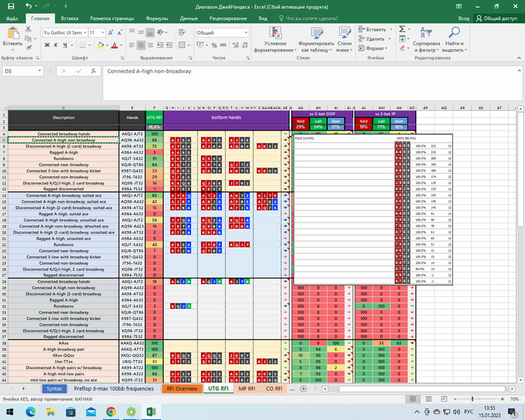
Task: Click the Вход sign-in link
Action: click(463, 19)
